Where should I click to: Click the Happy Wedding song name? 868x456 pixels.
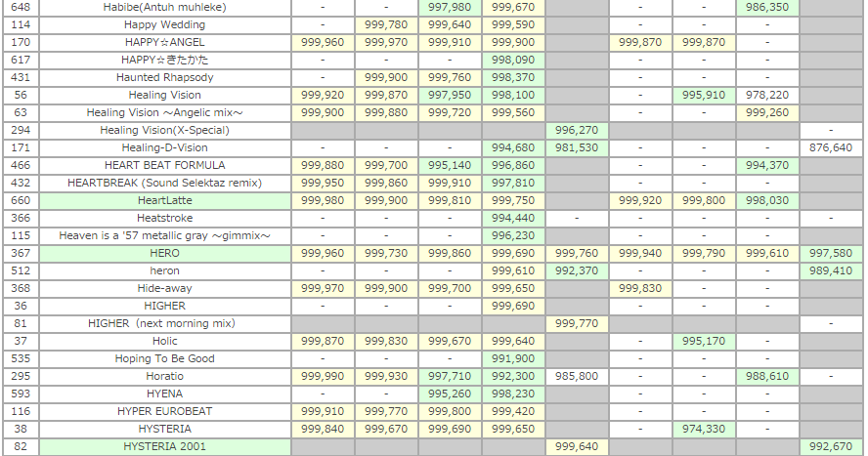165,24
